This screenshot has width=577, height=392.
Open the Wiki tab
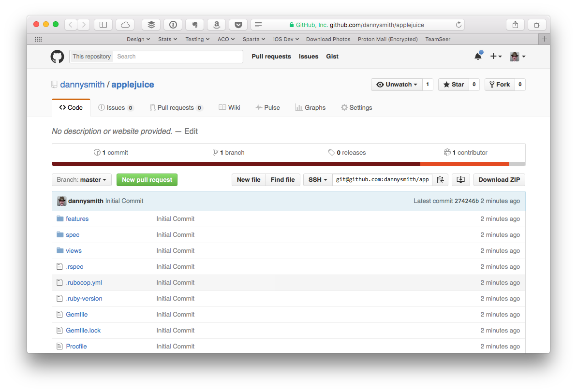pos(230,108)
